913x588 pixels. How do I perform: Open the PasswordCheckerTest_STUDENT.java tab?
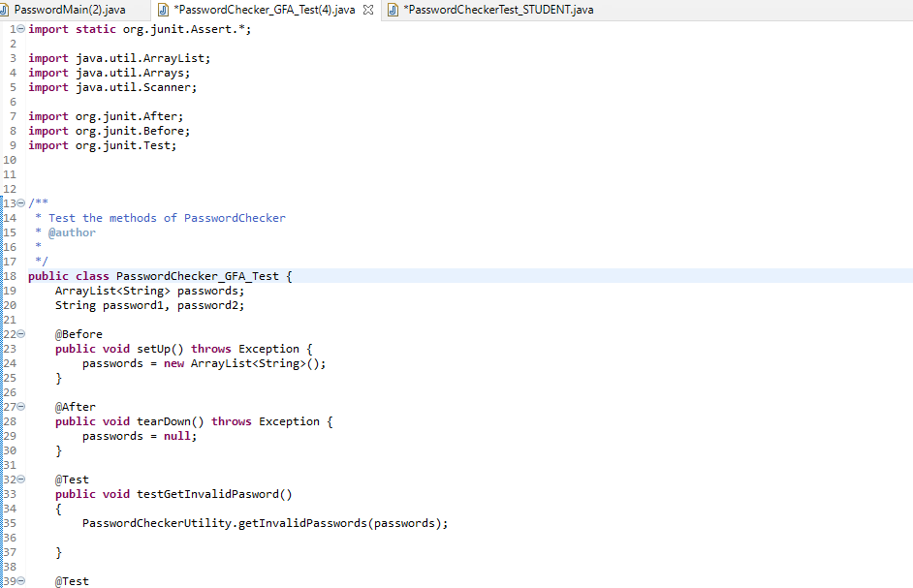click(498, 10)
